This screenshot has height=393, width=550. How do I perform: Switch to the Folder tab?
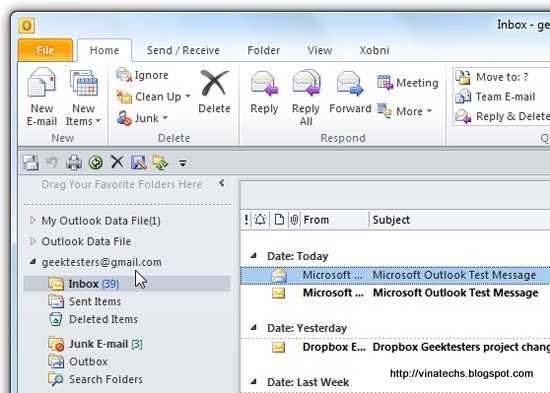(x=263, y=50)
